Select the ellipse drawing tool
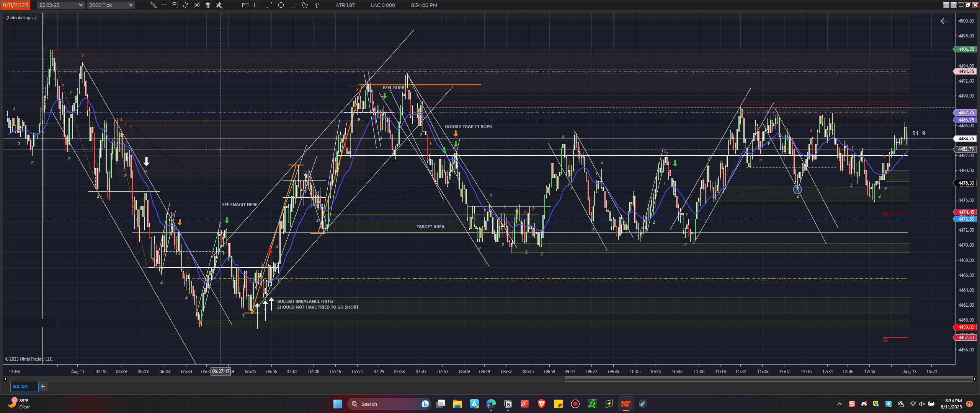 point(281,5)
